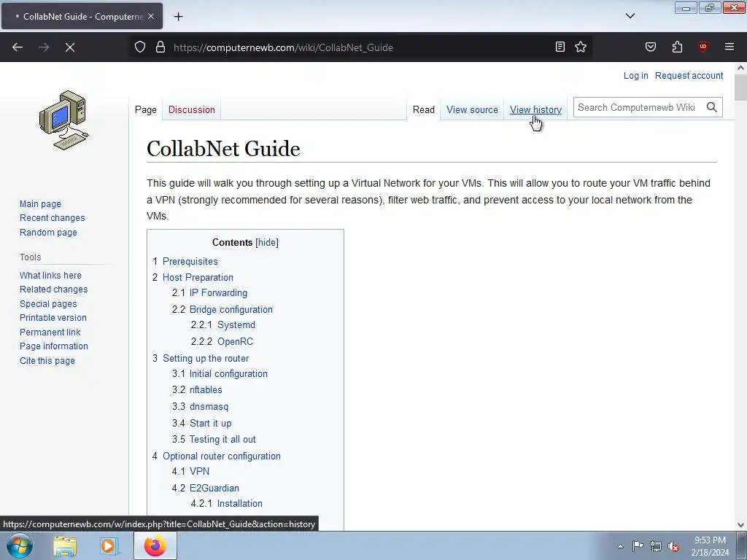The image size is (747, 560).
Task: Click the muted volume tray icon
Action: pyautogui.click(x=673, y=547)
